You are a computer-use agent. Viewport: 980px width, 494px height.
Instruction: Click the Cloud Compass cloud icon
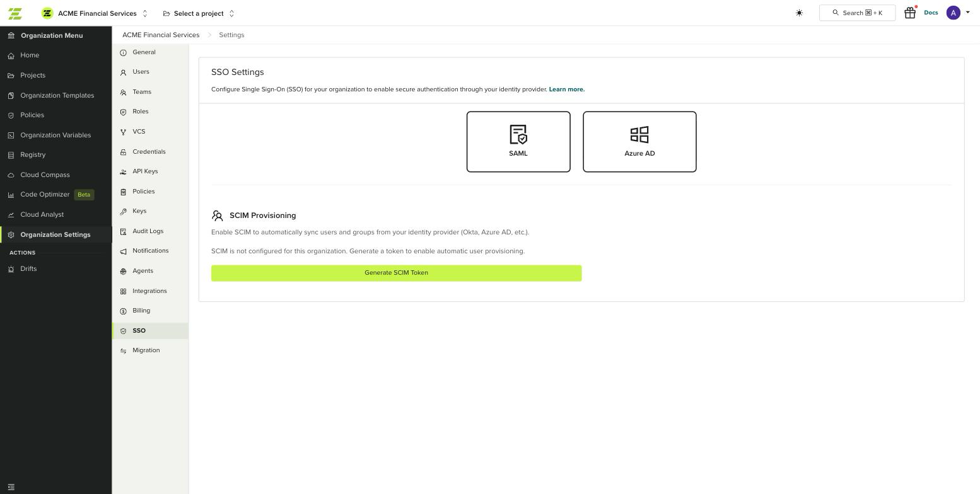11,175
